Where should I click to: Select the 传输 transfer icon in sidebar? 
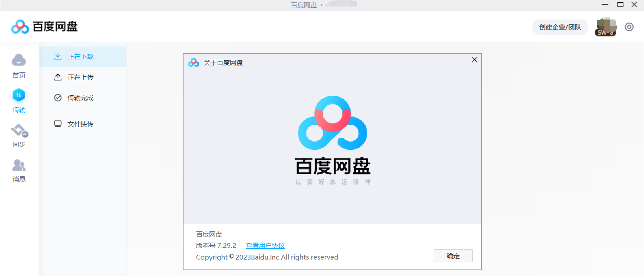coord(19,95)
